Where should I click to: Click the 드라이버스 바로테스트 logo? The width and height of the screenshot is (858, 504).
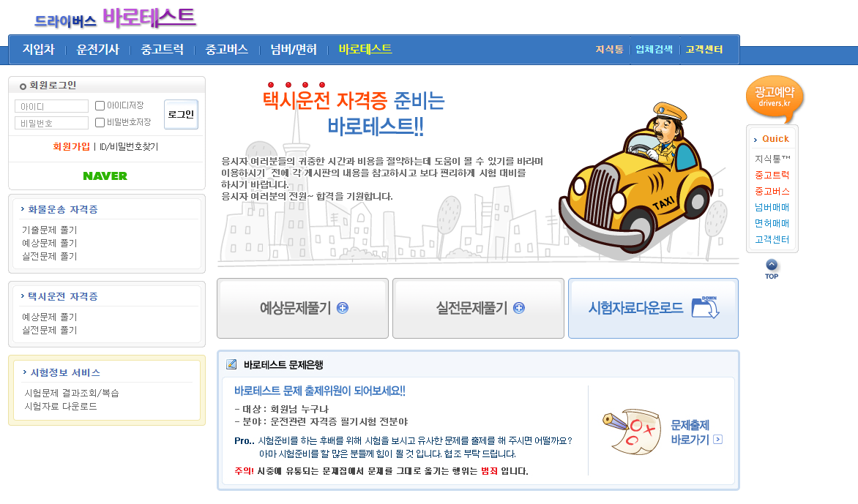115,18
